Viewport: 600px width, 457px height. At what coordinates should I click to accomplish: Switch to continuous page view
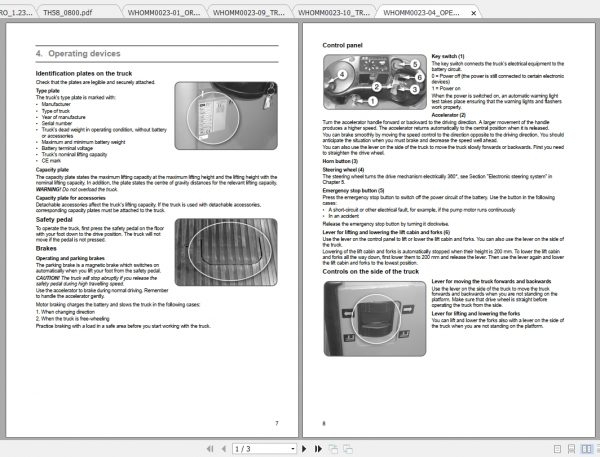pos(571,449)
